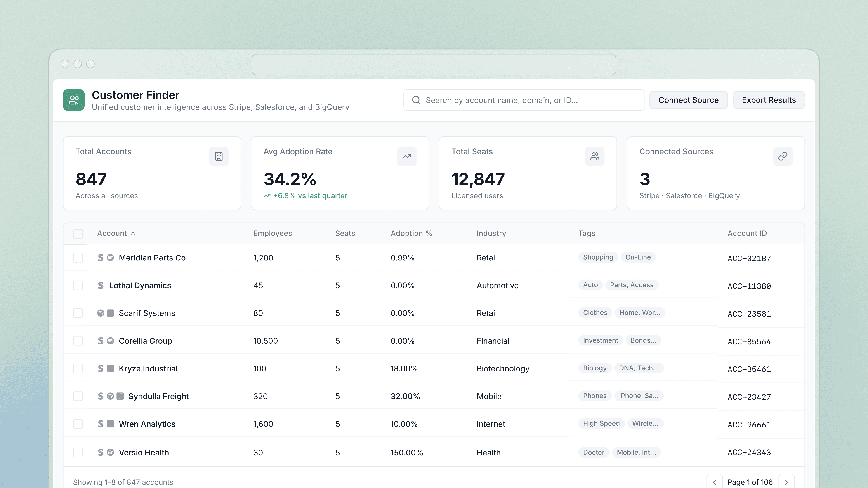
Task: Check the Kryze Industrial row checkbox
Action: [x=78, y=368]
